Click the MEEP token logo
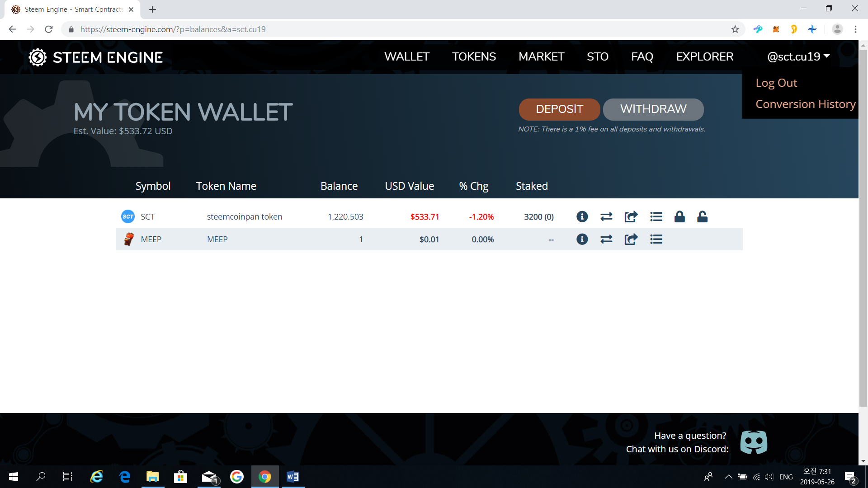This screenshot has height=488, width=868. [129, 239]
